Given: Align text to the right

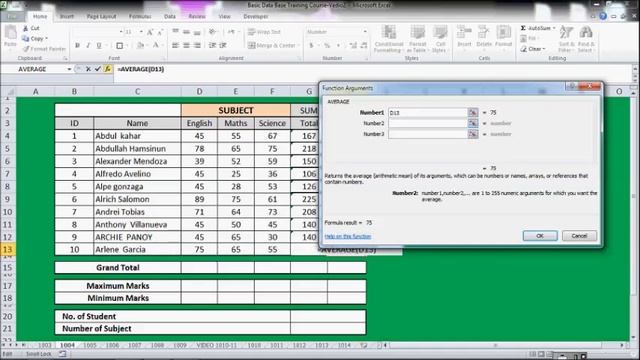Looking at the screenshot, I should click(x=197, y=45).
